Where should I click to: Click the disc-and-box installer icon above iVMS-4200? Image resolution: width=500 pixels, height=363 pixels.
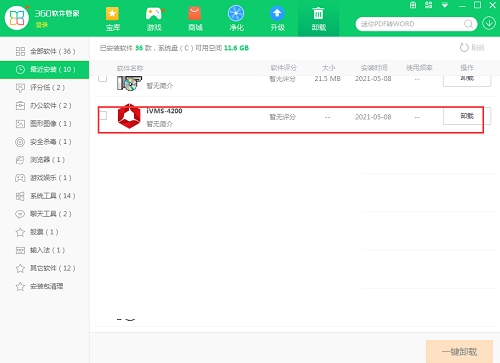pos(129,83)
